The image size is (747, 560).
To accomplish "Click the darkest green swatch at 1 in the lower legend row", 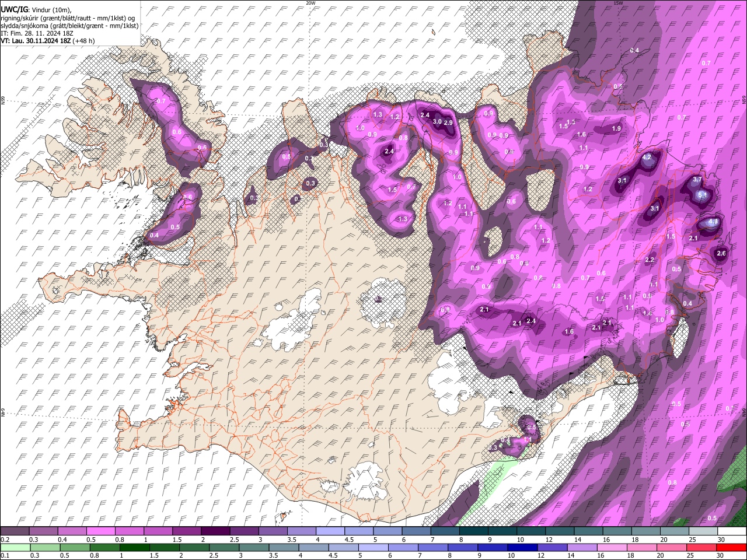I will (134, 548).
